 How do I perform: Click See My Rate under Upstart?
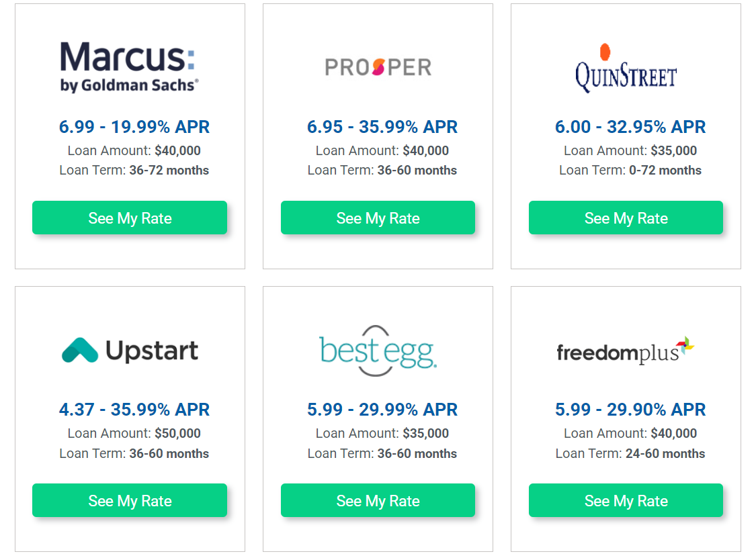(130, 501)
